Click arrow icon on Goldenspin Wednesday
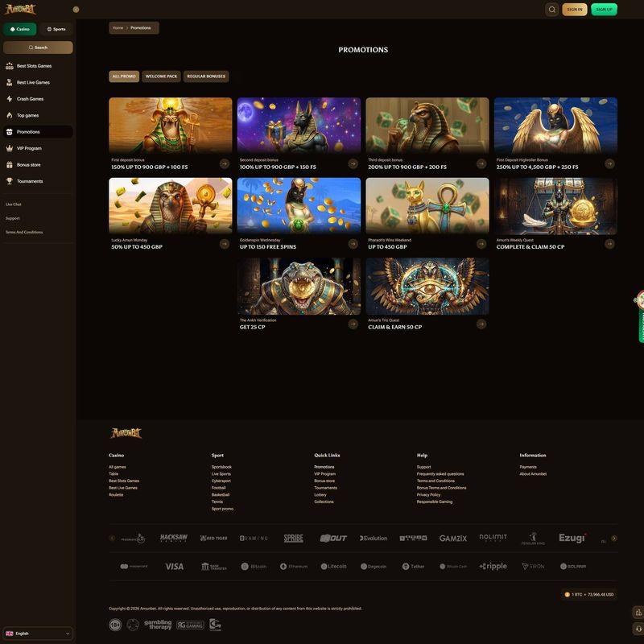Image resolution: width=644 pixels, height=644 pixels. pos(353,244)
